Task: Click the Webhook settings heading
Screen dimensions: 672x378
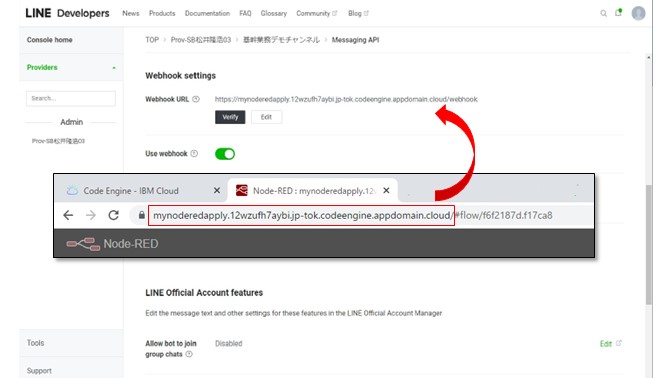Action: (x=180, y=76)
